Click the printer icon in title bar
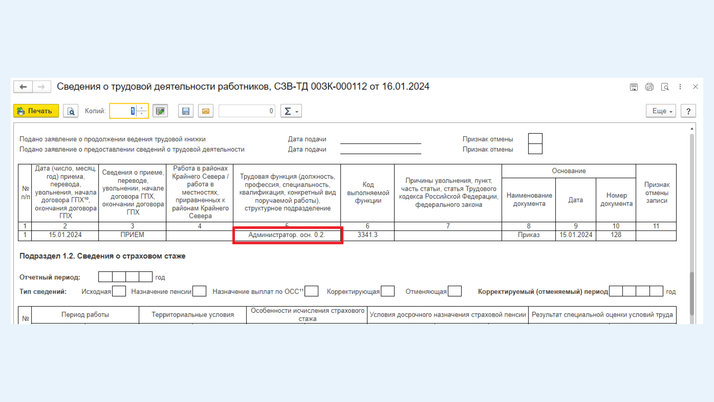 [x=649, y=87]
